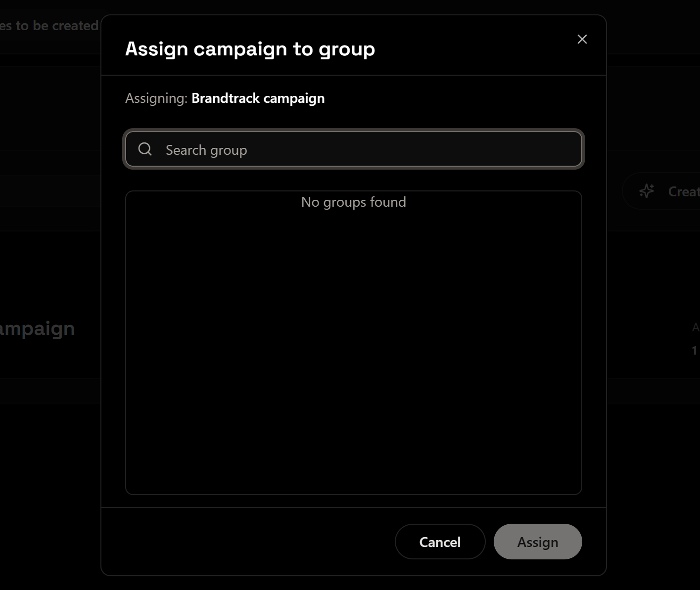Click the magnifier icon in search bar
This screenshot has height=590, width=700.
point(145,149)
